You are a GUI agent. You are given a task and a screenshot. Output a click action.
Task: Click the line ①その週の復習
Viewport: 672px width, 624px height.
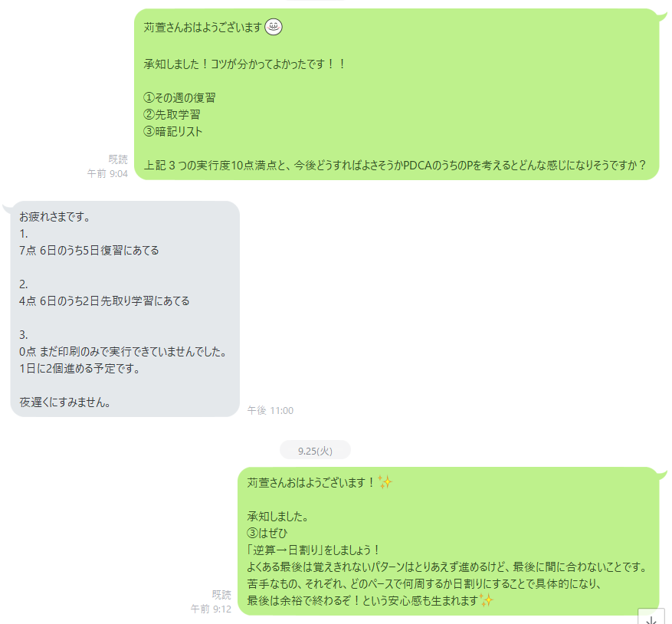(x=179, y=98)
